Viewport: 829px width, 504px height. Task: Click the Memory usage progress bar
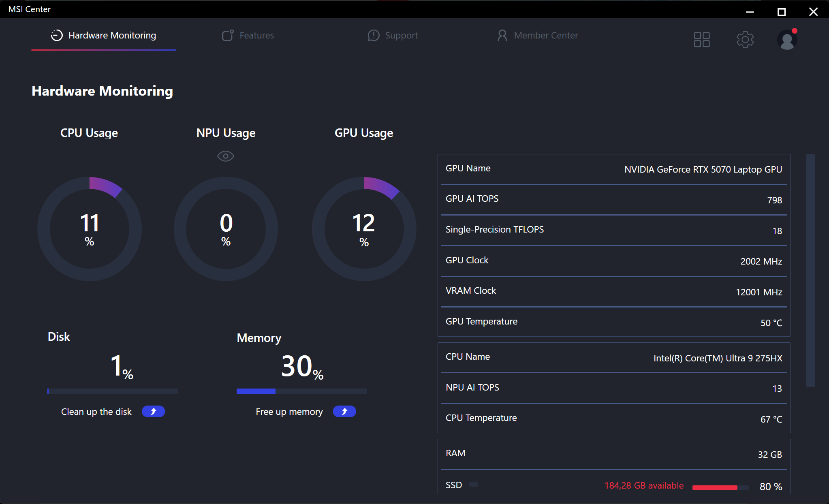click(301, 391)
